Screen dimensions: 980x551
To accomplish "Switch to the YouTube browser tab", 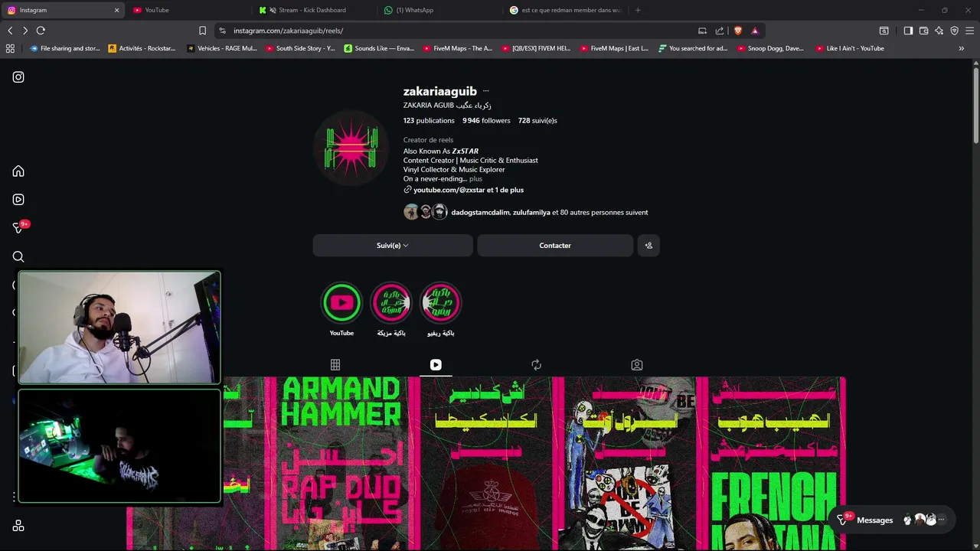I will click(x=188, y=10).
